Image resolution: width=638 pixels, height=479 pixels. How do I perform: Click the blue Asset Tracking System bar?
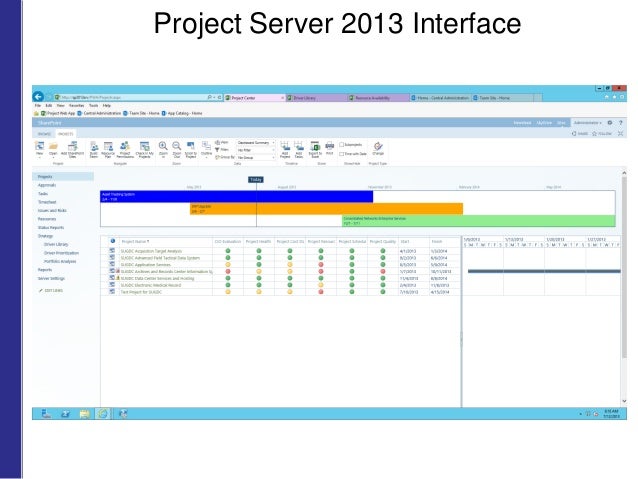236,197
